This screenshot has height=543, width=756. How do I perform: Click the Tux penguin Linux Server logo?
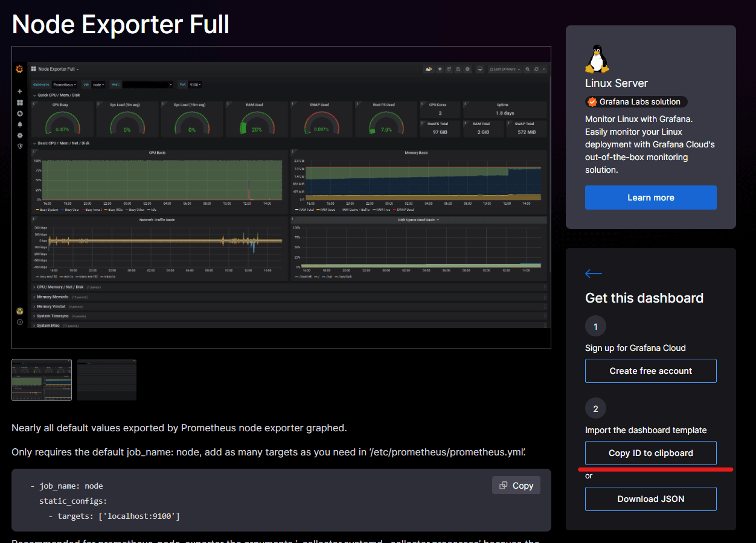click(x=597, y=59)
